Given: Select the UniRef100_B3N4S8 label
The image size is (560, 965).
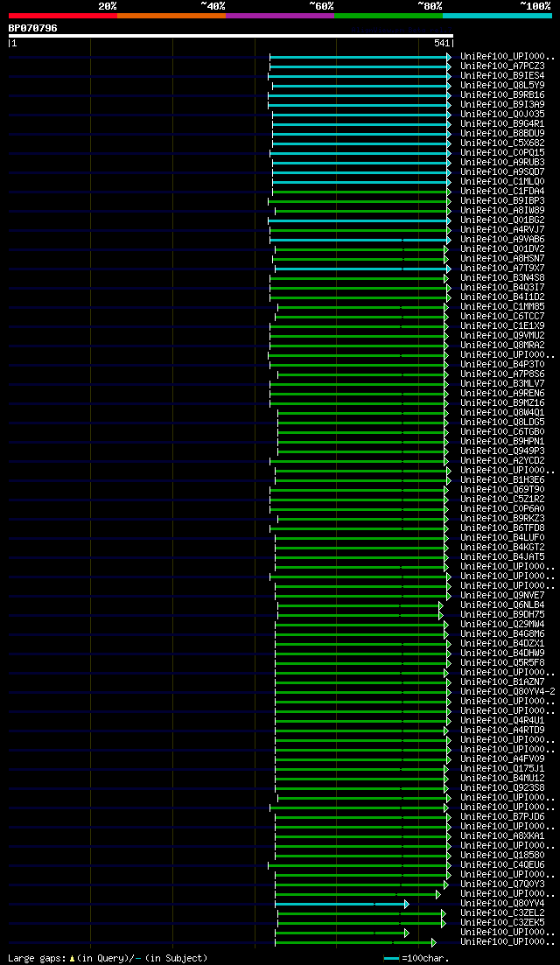Looking at the screenshot, I should 502,278.
